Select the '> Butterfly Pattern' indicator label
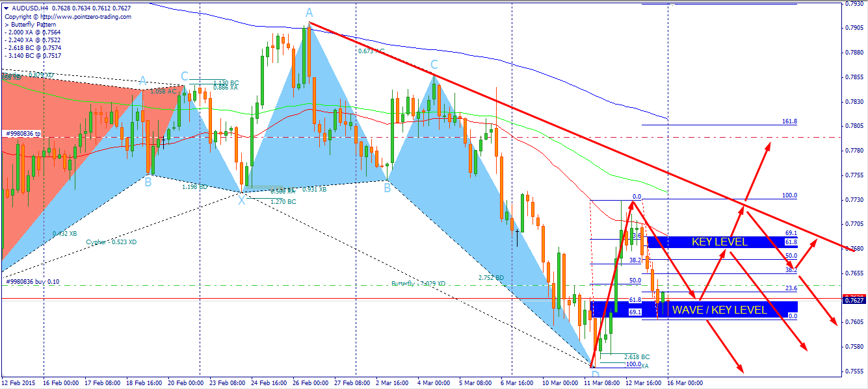This screenshot has height=389, width=868. 30,24
